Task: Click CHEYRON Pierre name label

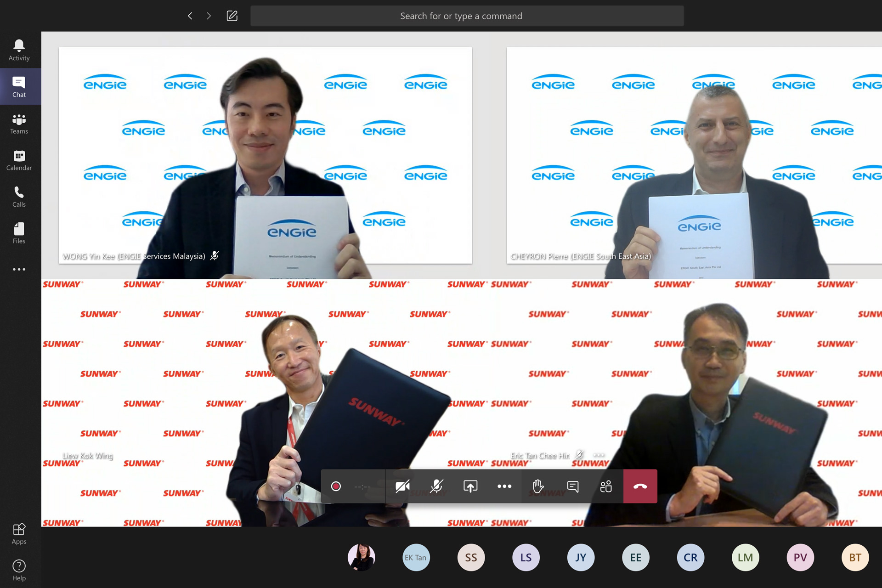Action: coord(581,256)
